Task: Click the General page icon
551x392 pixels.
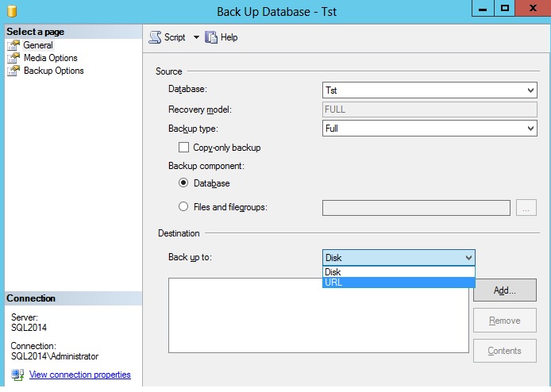Action: pyautogui.click(x=13, y=45)
